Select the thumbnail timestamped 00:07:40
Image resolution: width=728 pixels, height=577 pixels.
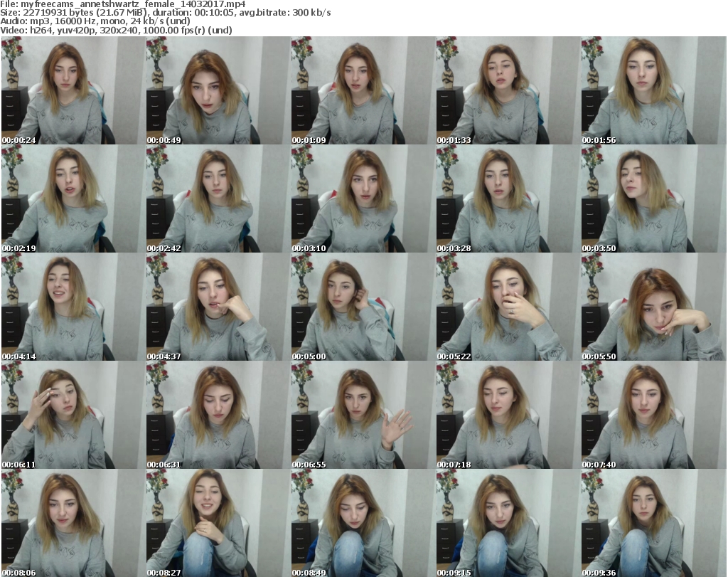pos(653,415)
